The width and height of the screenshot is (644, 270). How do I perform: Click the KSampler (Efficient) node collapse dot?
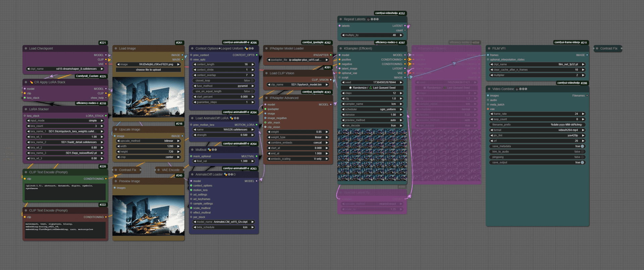click(341, 49)
